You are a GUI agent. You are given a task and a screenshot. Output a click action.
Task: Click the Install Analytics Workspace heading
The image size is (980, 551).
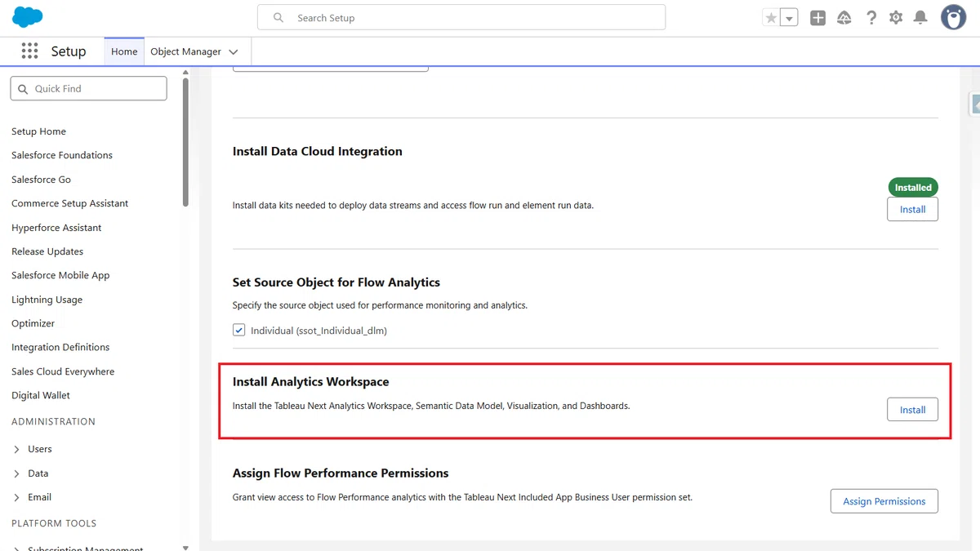click(x=310, y=382)
